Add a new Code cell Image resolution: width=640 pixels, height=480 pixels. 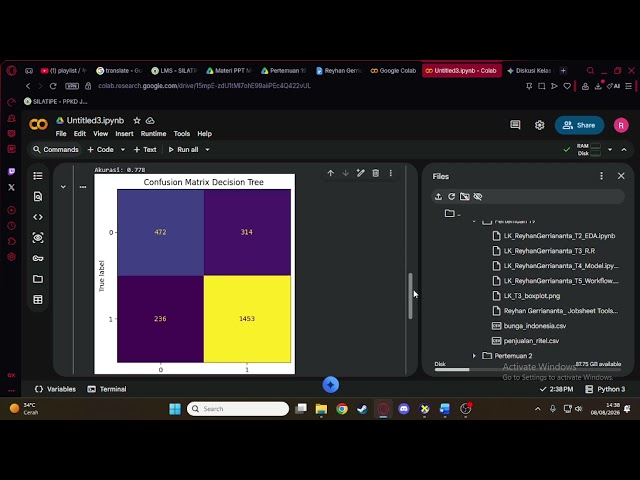pyautogui.click(x=100, y=150)
